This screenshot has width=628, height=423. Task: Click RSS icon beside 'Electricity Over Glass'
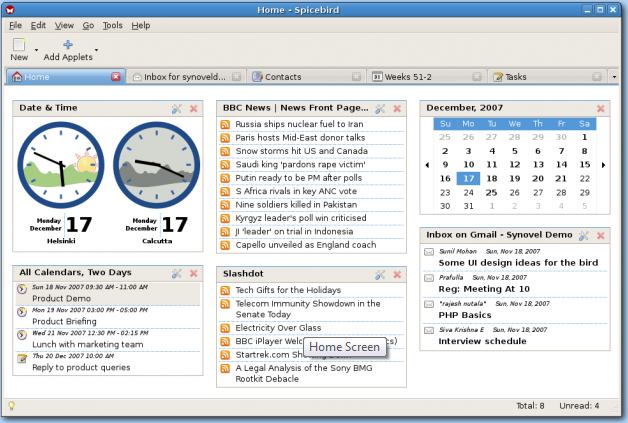(x=225, y=328)
